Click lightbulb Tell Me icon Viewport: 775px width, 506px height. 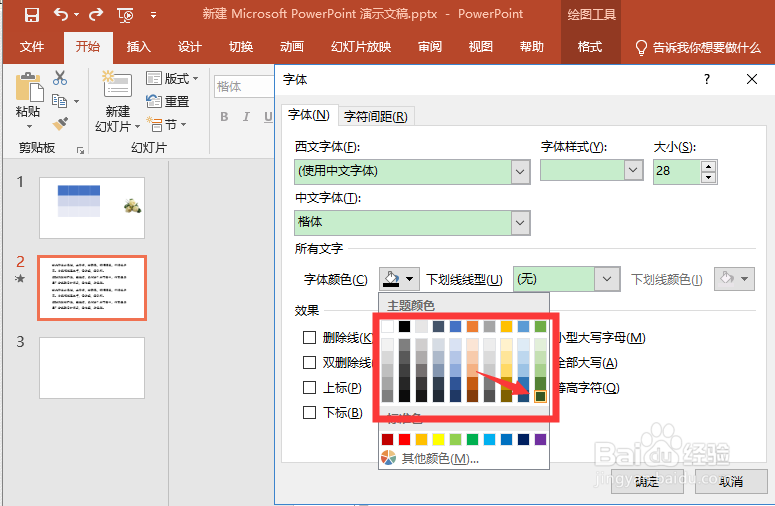point(641,47)
